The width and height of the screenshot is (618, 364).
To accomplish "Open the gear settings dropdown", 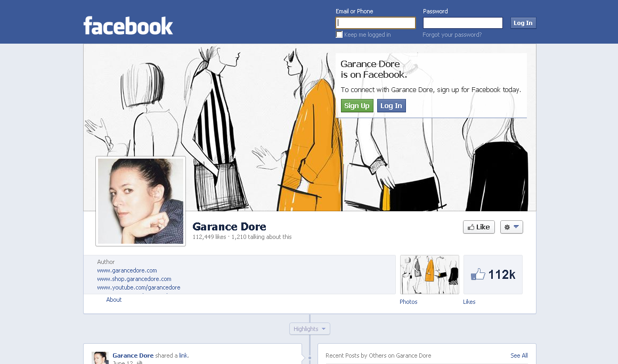I will (x=511, y=227).
